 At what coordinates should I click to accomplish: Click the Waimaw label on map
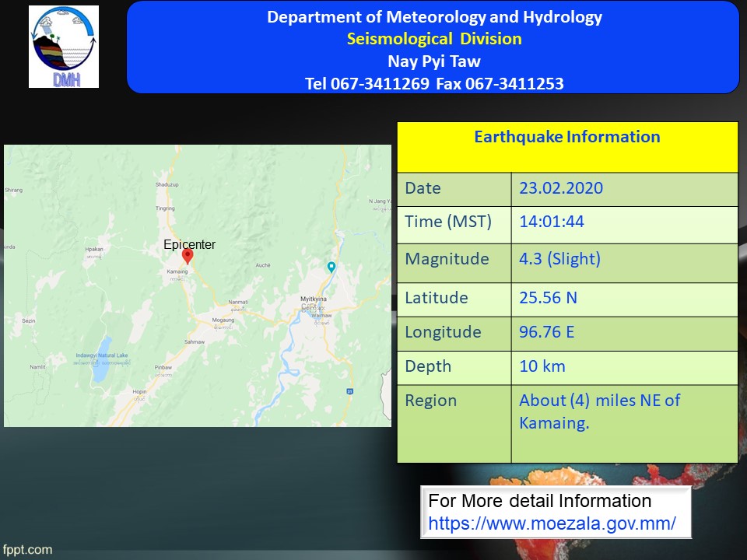(x=321, y=315)
